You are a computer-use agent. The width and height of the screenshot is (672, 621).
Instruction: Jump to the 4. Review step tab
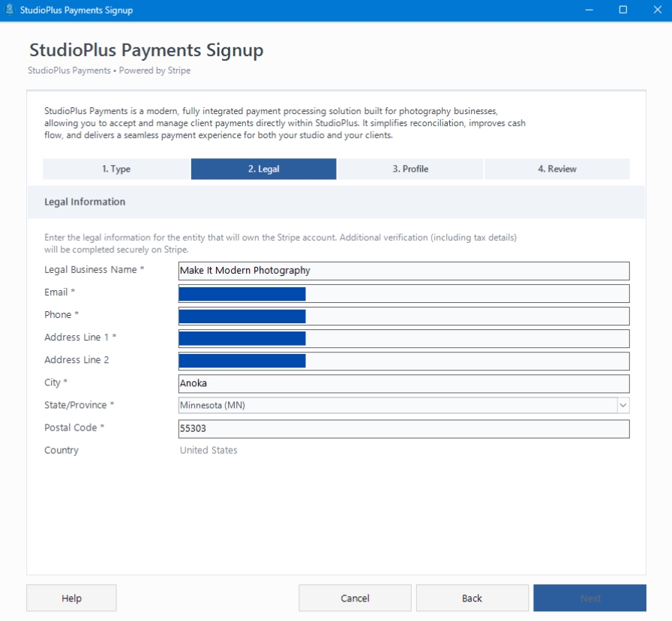(x=556, y=169)
